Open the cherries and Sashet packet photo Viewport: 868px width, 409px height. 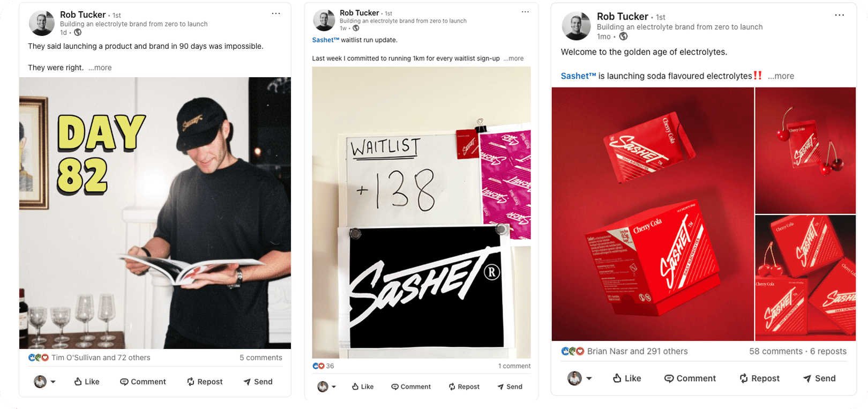point(805,151)
